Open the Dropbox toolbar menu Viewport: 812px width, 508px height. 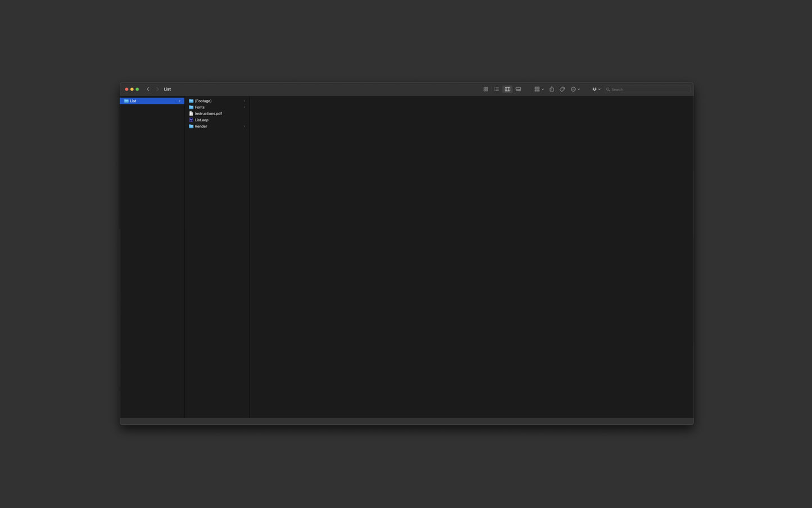click(x=596, y=89)
